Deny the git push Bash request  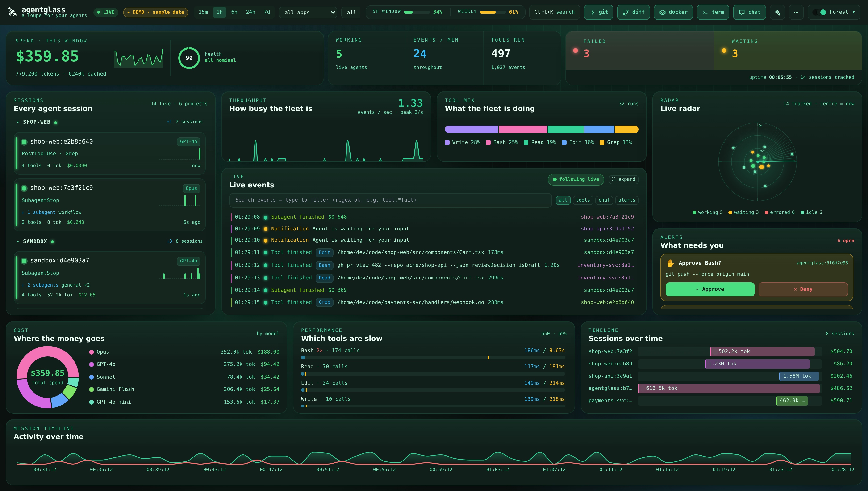[x=803, y=289]
